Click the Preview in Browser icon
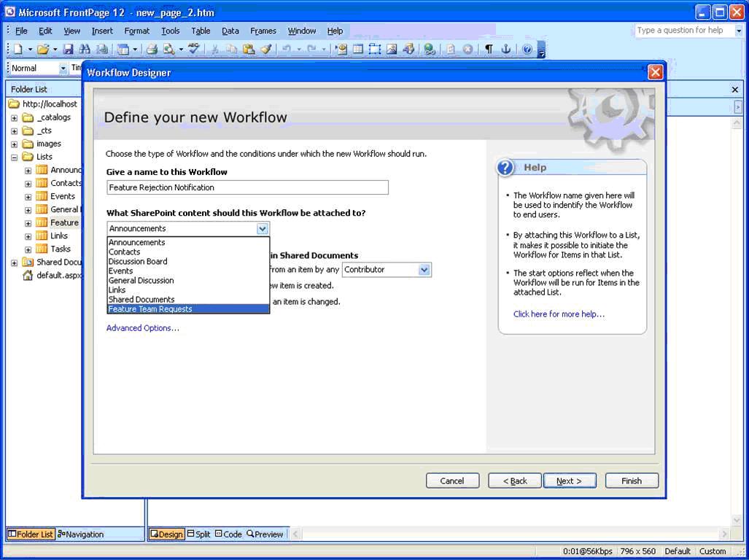The image size is (749, 560). [x=169, y=49]
